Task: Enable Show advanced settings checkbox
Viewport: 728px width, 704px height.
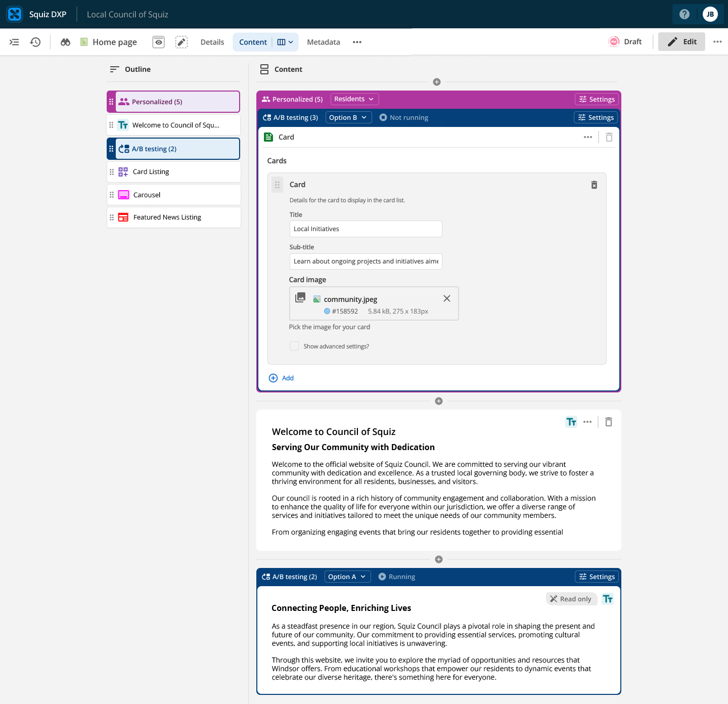Action: tap(294, 346)
